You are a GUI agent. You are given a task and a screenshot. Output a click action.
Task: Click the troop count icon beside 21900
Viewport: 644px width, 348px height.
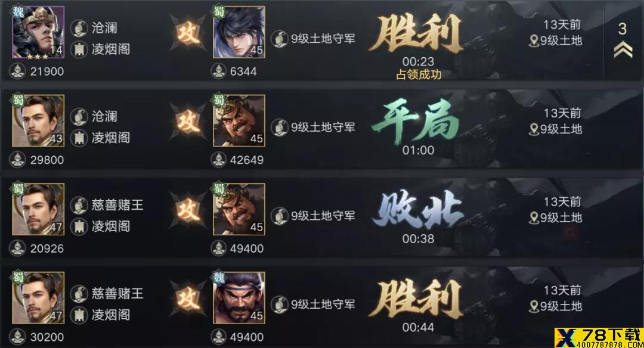[18, 71]
